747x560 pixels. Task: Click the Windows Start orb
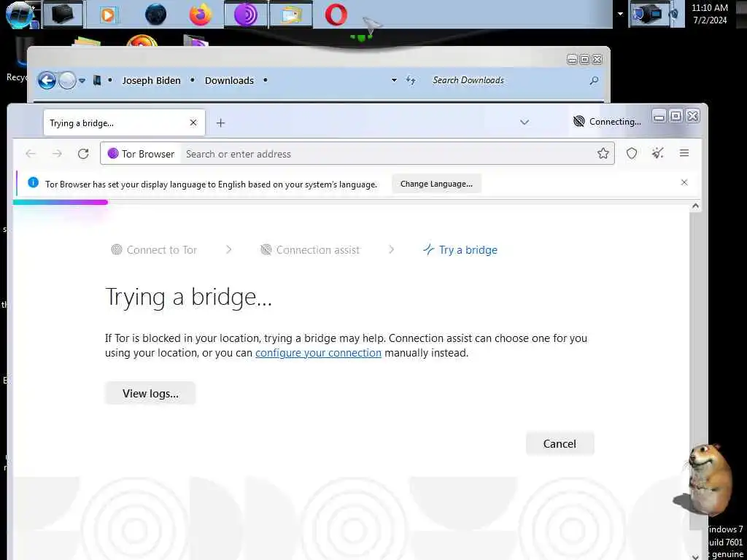click(20, 15)
